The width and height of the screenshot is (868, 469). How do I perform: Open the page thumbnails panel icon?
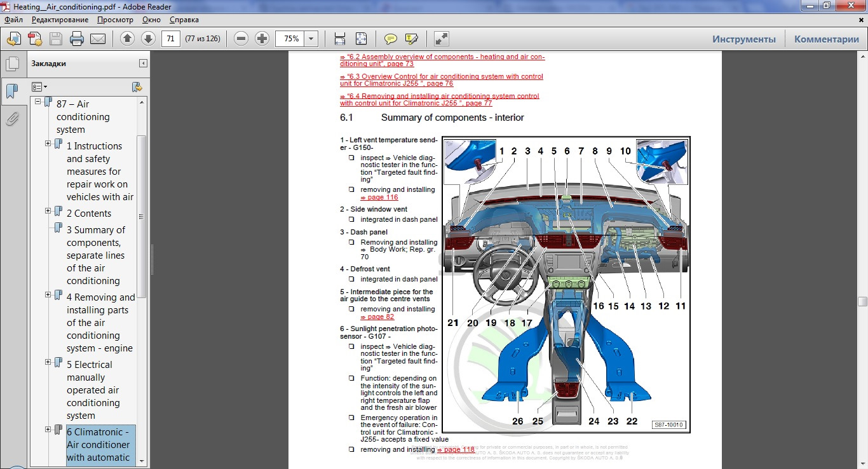[11, 64]
